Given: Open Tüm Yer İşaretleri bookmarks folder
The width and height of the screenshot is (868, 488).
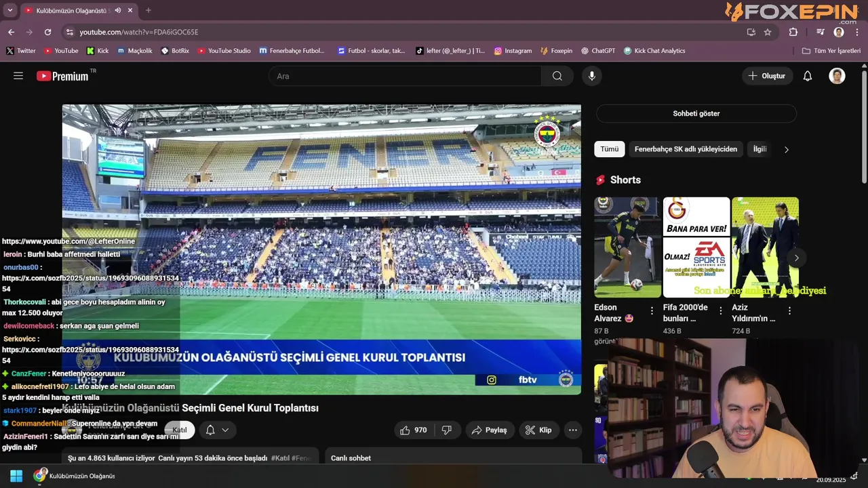Looking at the screenshot, I should pyautogui.click(x=831, y=51).
